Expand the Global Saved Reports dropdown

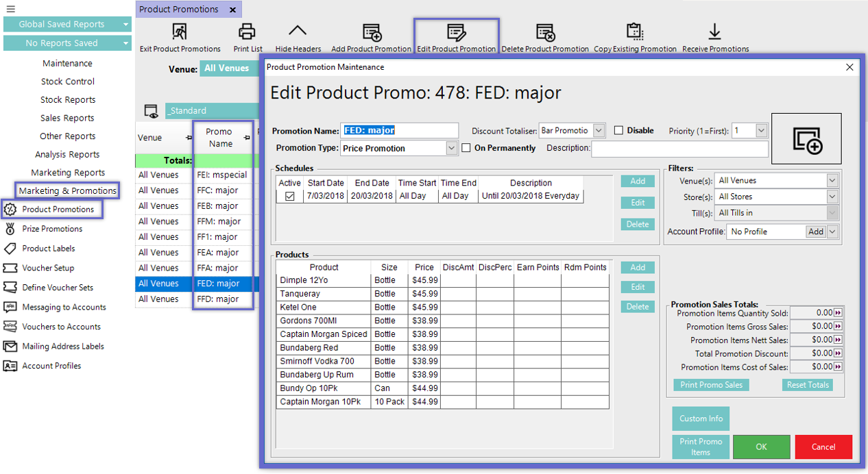126,25
